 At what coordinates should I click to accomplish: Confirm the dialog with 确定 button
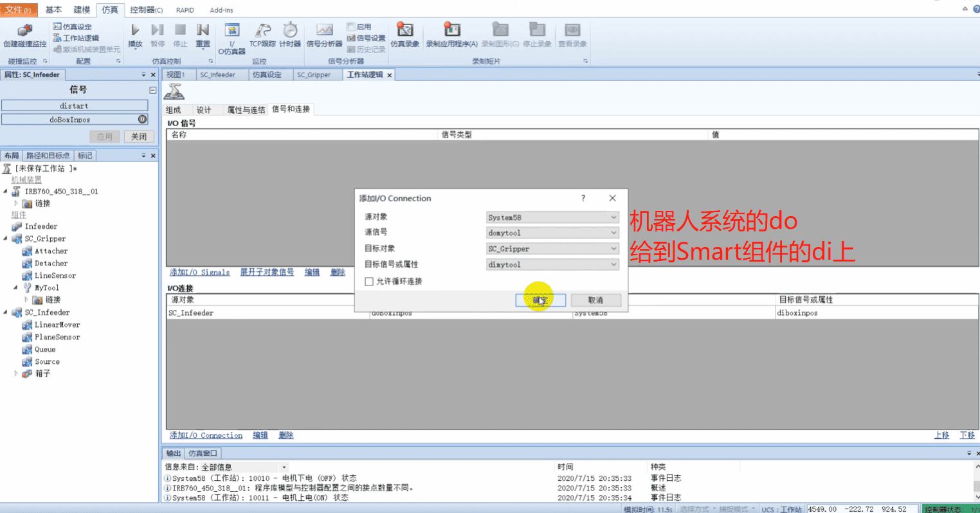tap(540, 300)
